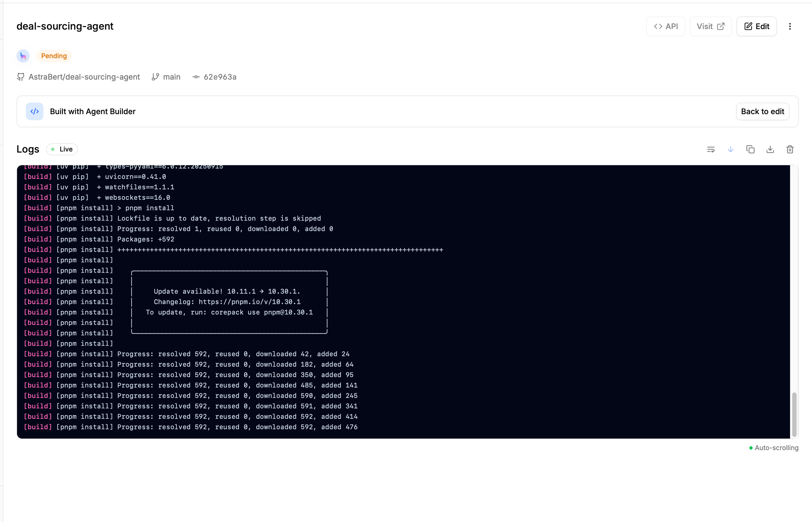Viewport: 812px width, 522px height.
Task: Open the API panel
Action: pos(666,26)
